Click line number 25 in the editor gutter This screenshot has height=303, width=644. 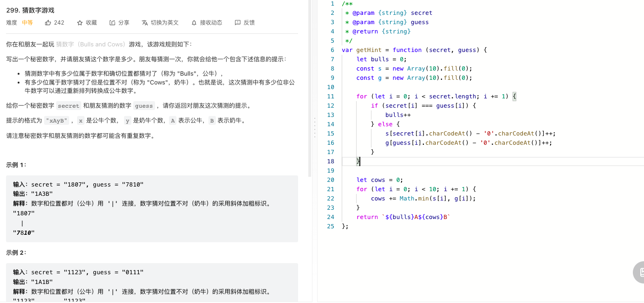pyautogui.click(x=331, y=226)
